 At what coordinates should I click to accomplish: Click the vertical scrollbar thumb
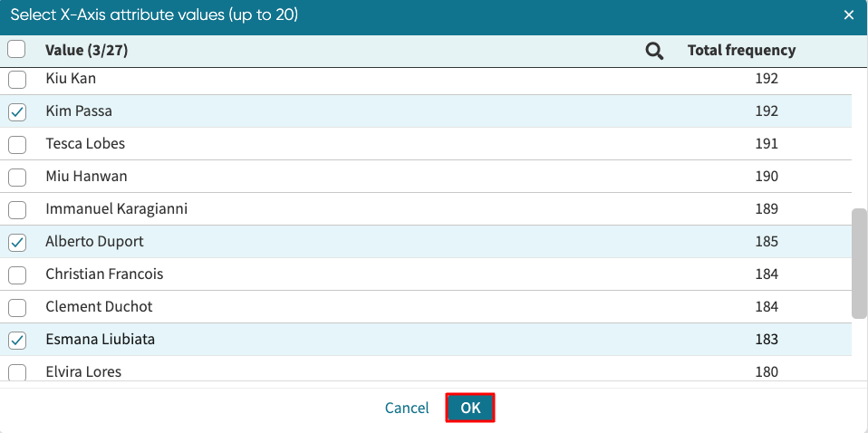click(x=859, y=263)
